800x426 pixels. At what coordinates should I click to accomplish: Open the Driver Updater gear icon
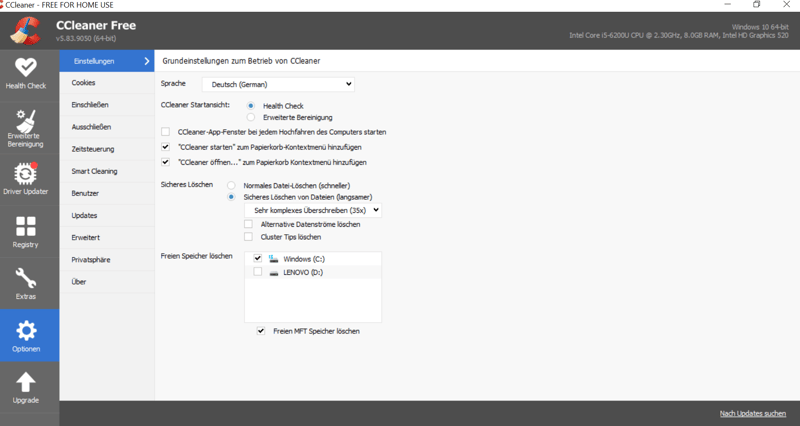(x=26, y=172)
